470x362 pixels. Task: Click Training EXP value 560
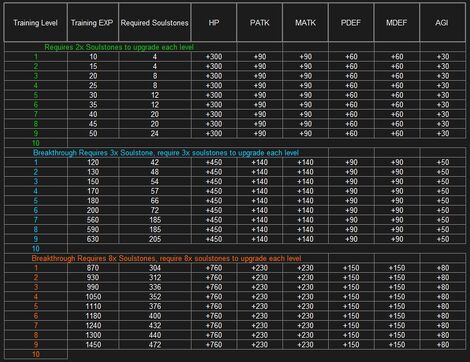93,220
